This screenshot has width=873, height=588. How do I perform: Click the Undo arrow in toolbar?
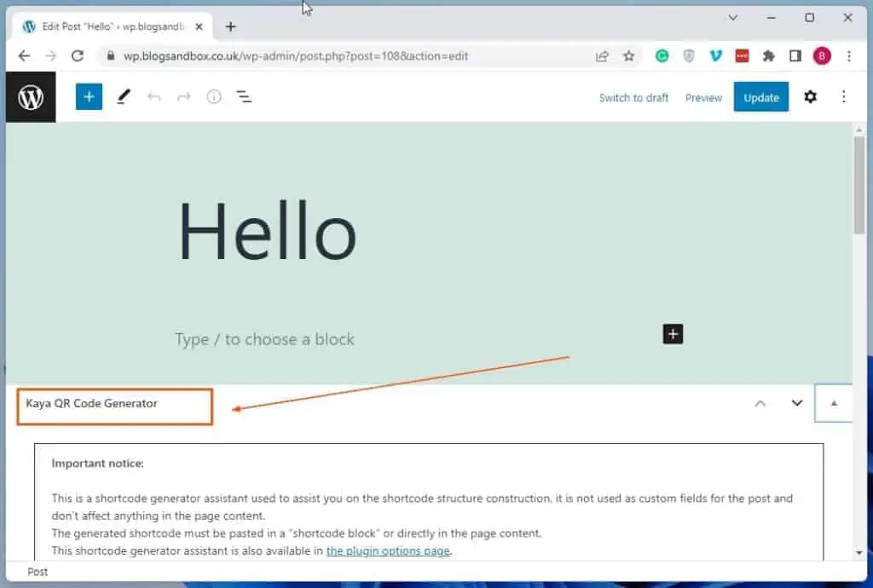154,97
